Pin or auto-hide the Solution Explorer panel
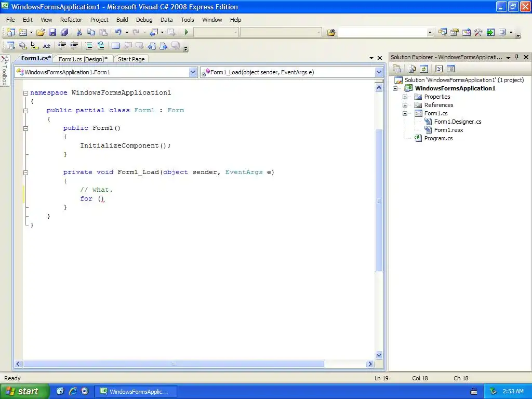This screenshot has width=532, height=399. pos(517,57)
